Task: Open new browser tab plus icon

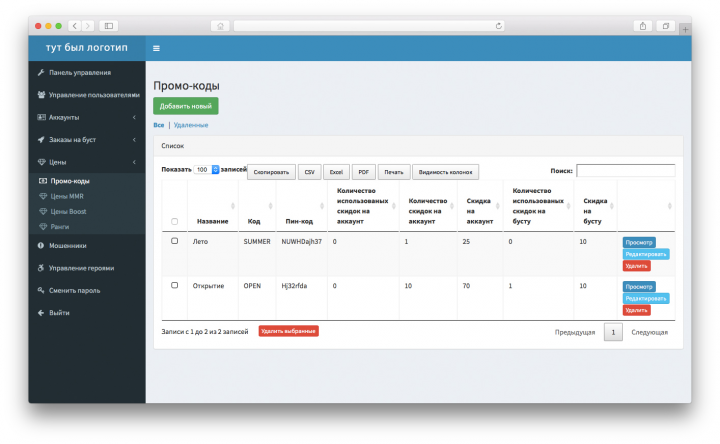Action: tap(685, 30)
